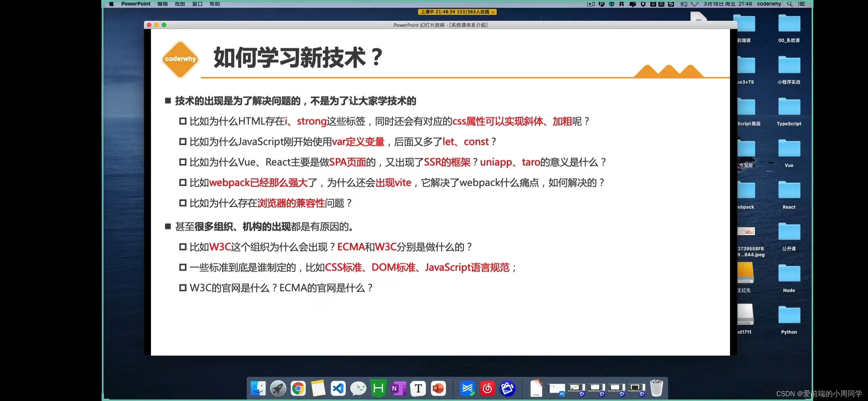Open Google Chrome in the dock
Viewport: 868px width, 401px height.
tap(298, 389)
